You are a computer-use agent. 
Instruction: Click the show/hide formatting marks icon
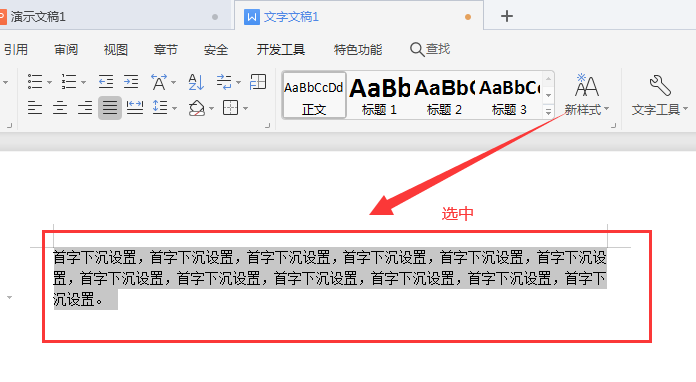(x=224, y=82)
